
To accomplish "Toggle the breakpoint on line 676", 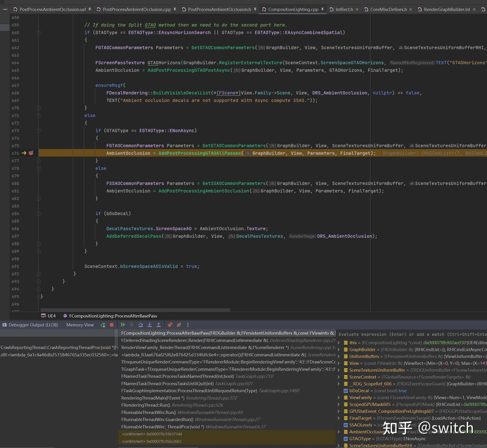I will click(30, 153).
